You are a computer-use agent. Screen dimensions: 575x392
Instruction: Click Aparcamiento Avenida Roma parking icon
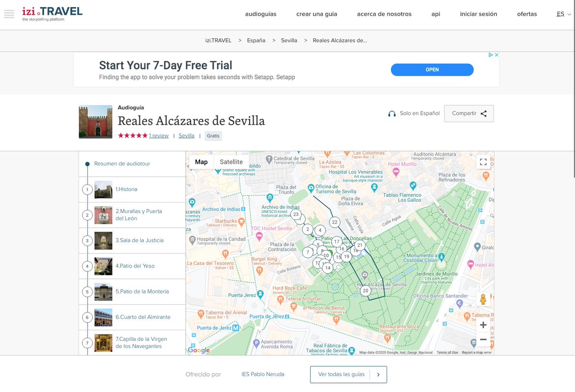point(256,343)
